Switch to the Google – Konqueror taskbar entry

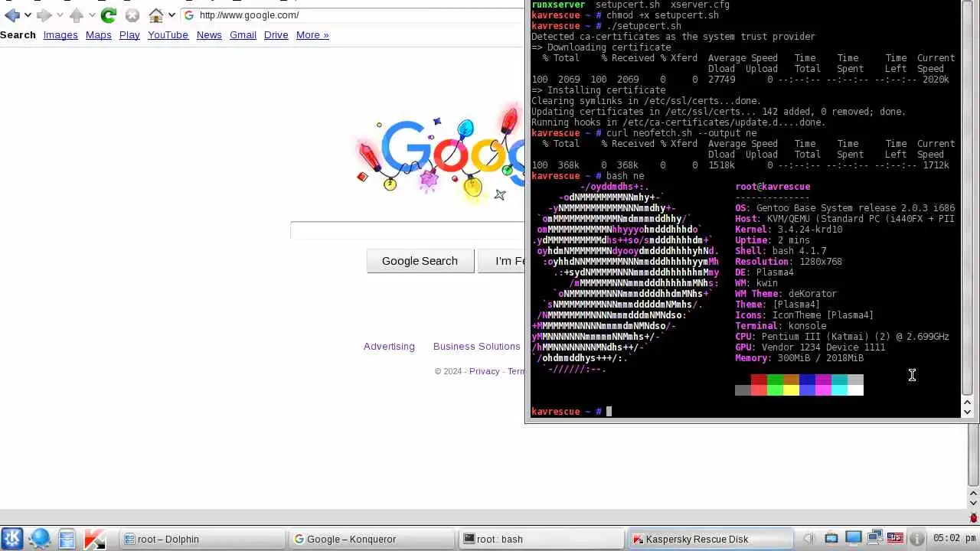pos(373,539)
